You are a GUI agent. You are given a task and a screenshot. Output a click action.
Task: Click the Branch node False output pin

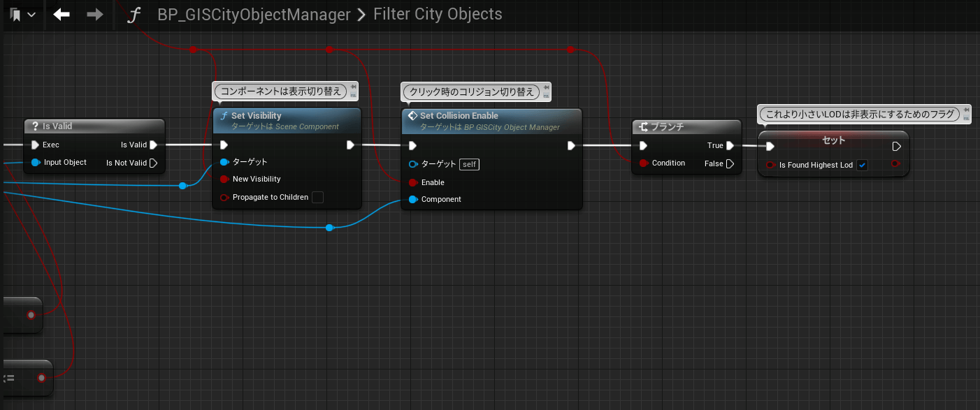point(730,163)
